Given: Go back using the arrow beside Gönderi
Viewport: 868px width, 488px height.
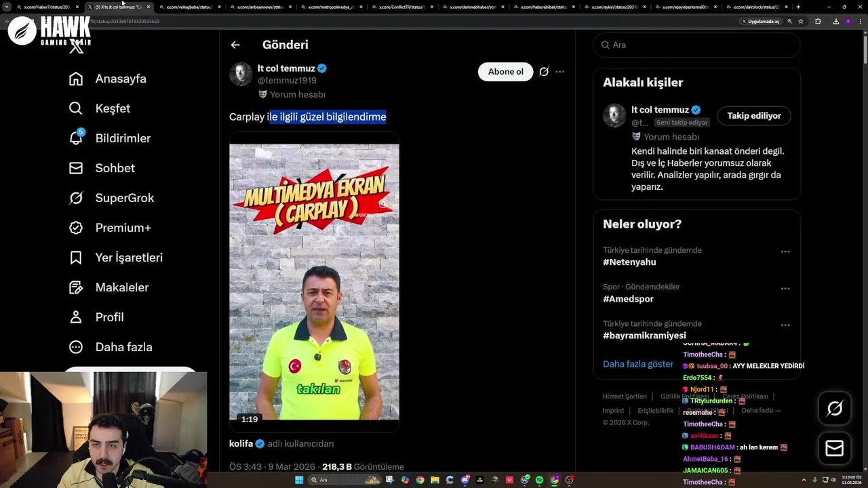Looking at the screenshot, I should coord(235,45).
